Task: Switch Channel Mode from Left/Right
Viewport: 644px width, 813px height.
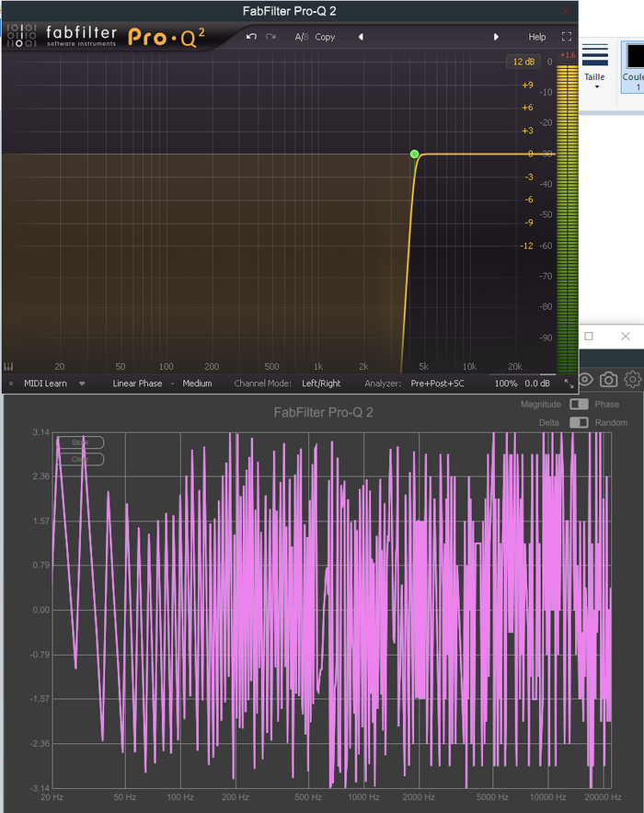Action: (x=321, y=384)
